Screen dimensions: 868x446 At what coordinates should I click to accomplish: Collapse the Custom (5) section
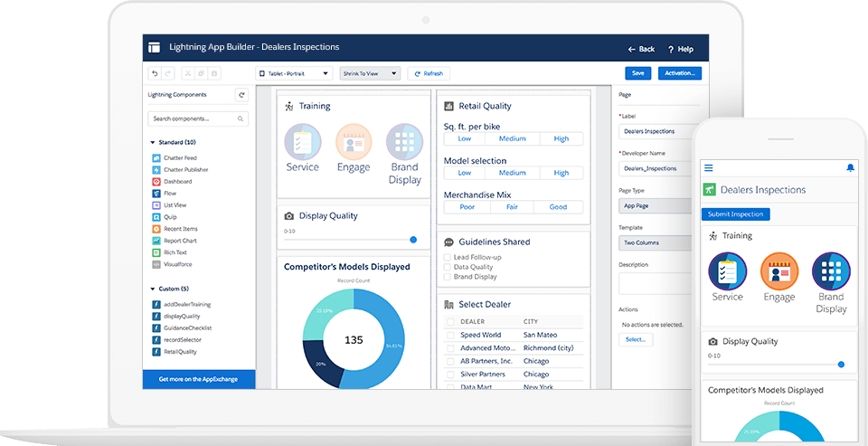[153, 289]
